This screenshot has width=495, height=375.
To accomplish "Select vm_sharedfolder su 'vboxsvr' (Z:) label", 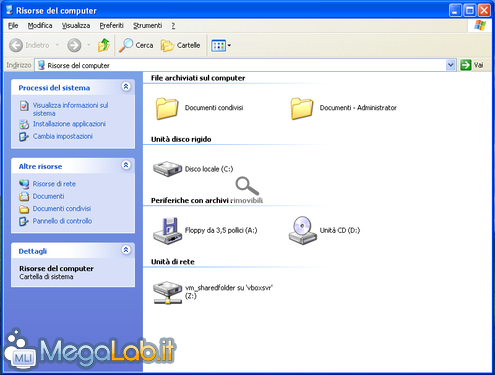I will click(229, 292).
